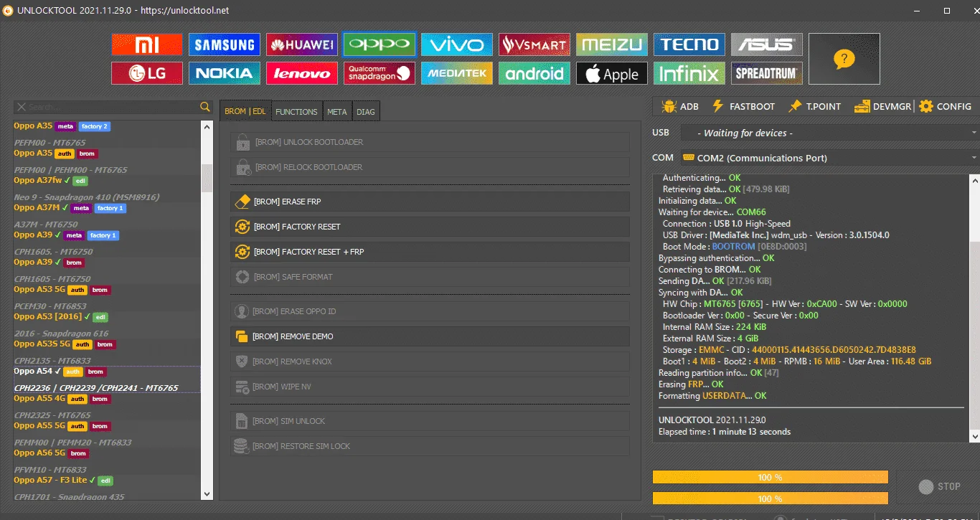Viewport: 980px width, 520px height.
Task: Open the Huawei brand section
Action: 302,44
